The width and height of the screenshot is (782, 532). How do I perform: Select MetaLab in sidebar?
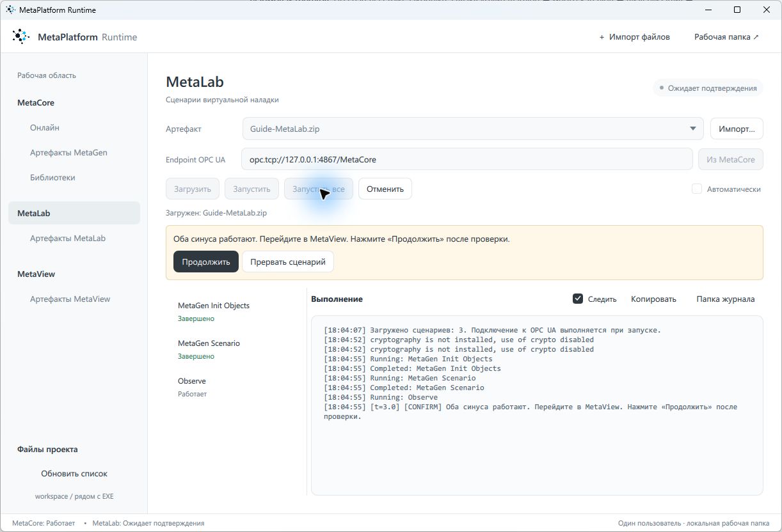tap(74, 213)
